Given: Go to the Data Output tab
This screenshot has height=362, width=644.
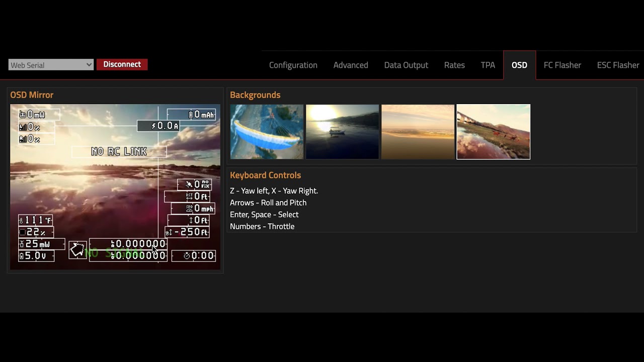Looking at the screenshot, I should [406, 65].
